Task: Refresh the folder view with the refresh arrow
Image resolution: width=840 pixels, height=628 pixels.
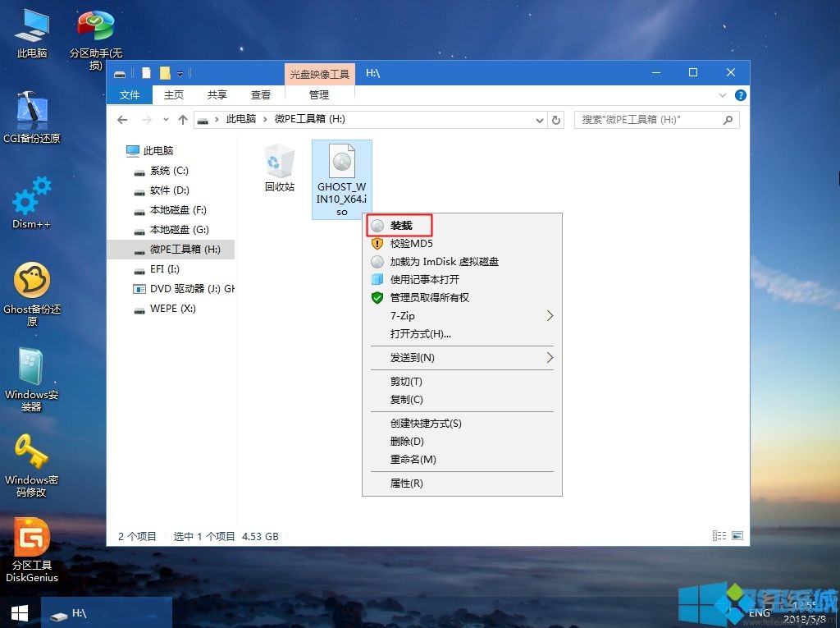Action: 556,119
